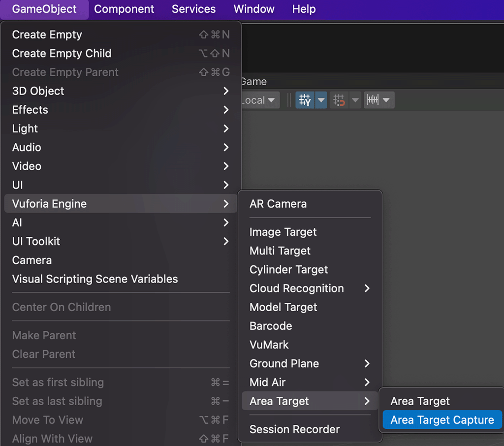504x446 pixels.
Task: Toggle the grid visibility icon
Action: pyautogui.click(x=305, y=100)
